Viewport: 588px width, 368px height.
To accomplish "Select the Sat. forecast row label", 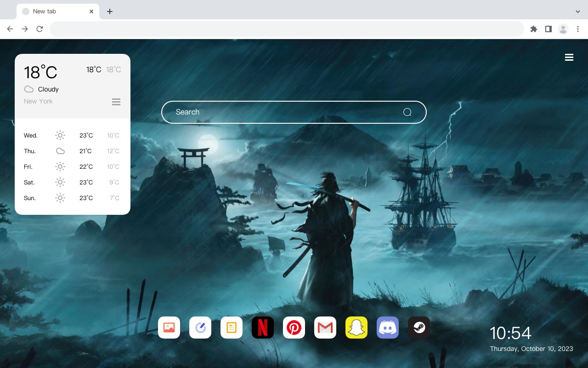I will 29,183.
